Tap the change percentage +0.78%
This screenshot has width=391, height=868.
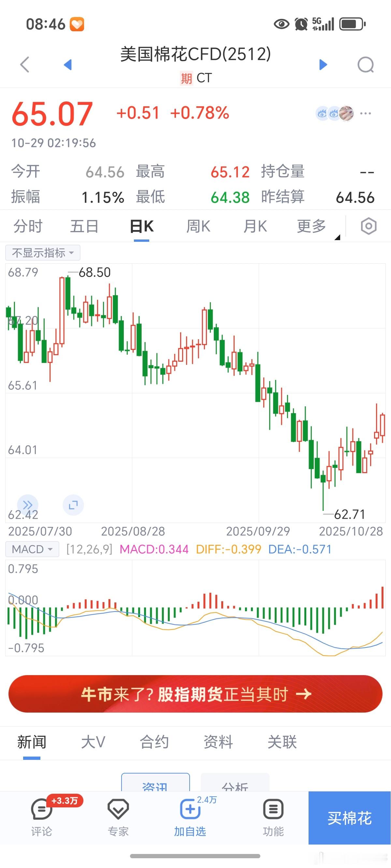199,113
